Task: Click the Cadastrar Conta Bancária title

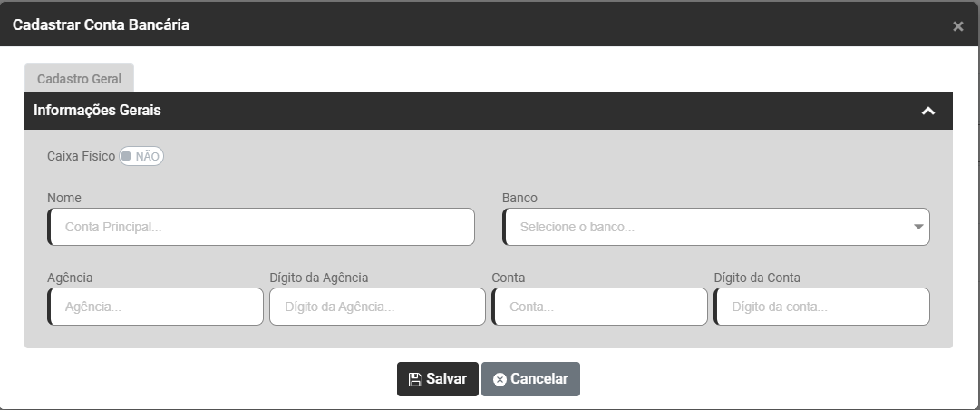Action: click(x=101, y=25)
